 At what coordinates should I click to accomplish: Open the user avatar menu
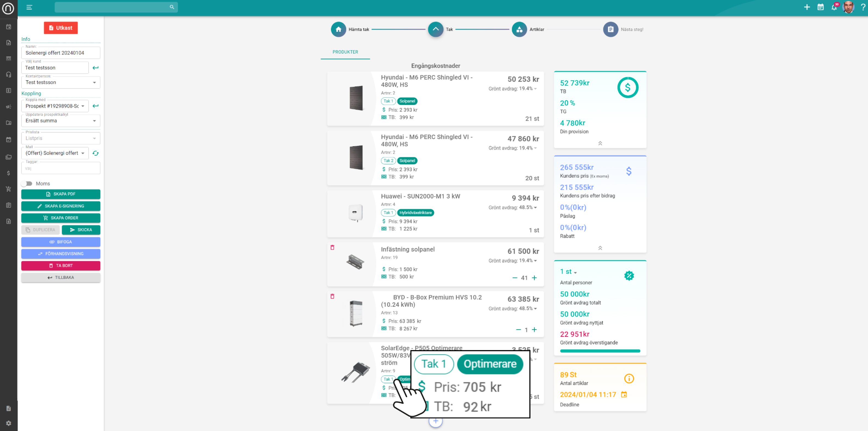(849, 7)
